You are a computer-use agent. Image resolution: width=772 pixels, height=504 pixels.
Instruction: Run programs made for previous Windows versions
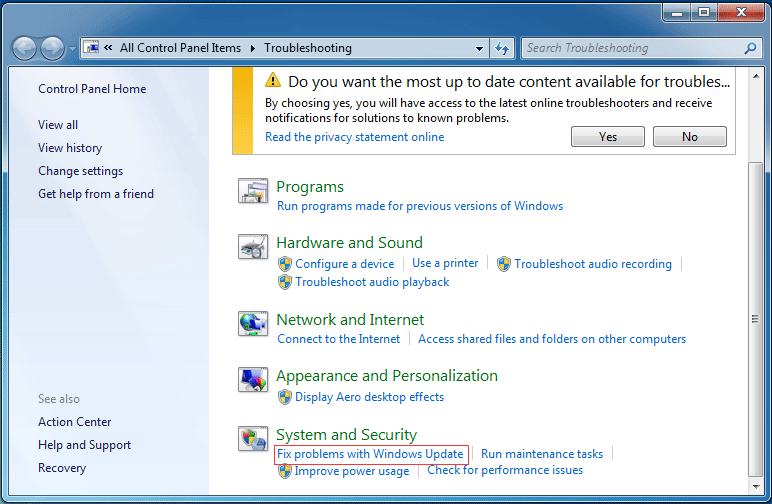point(420,206)
